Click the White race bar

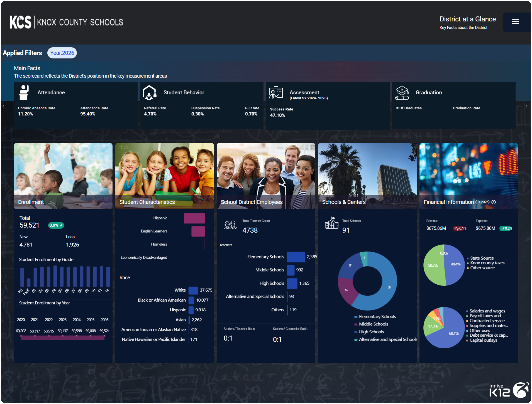tap(193, 290)
